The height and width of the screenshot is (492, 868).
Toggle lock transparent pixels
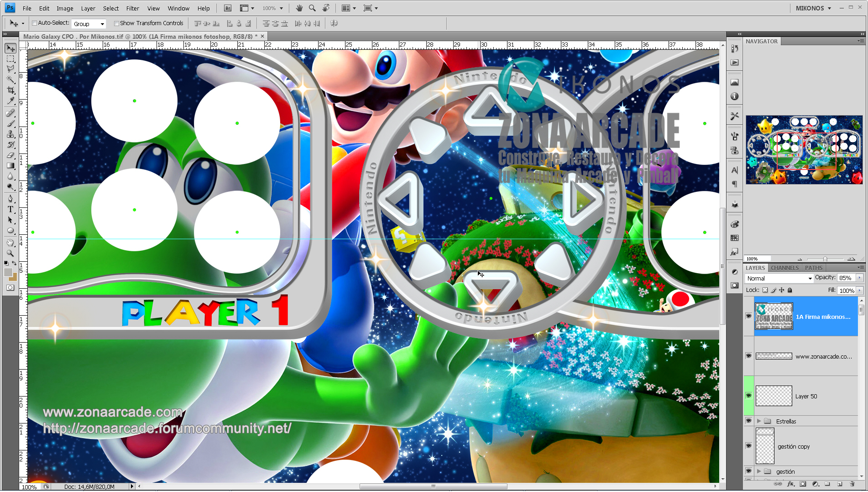pos(765,290)
